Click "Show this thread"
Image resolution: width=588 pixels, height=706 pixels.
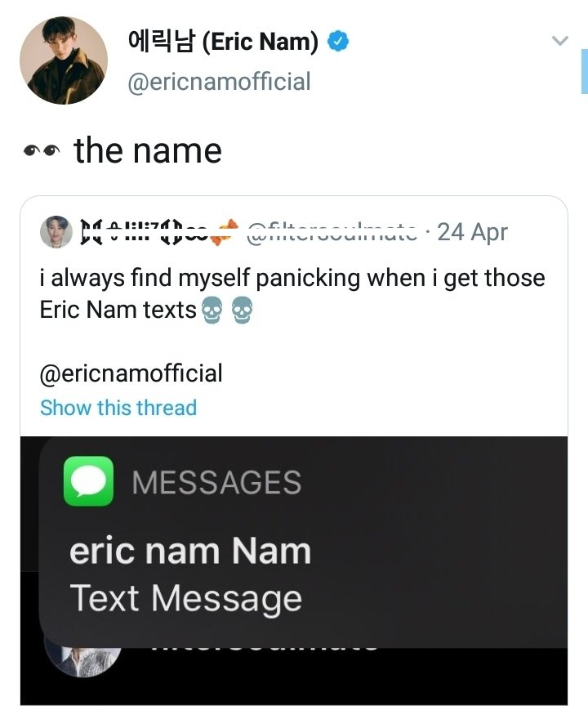(x=118, y=408)
